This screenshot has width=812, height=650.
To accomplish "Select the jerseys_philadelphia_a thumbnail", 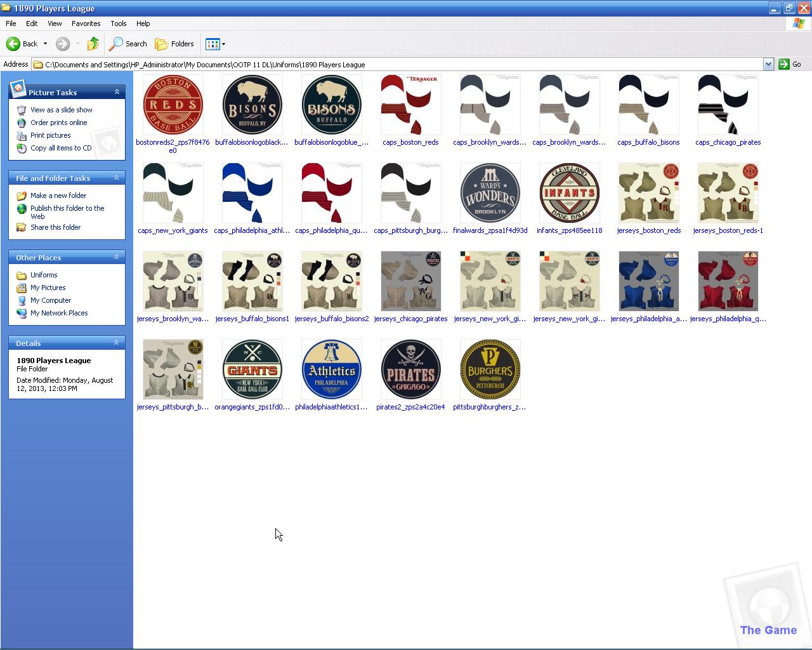I will pyautogui.click(x=649, y=281).
